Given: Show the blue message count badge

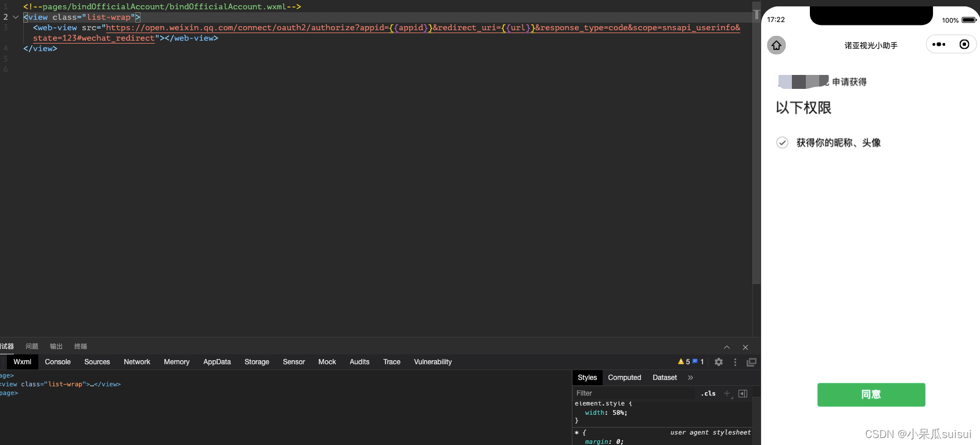Looking at the screenshot, I should [698, 361].
